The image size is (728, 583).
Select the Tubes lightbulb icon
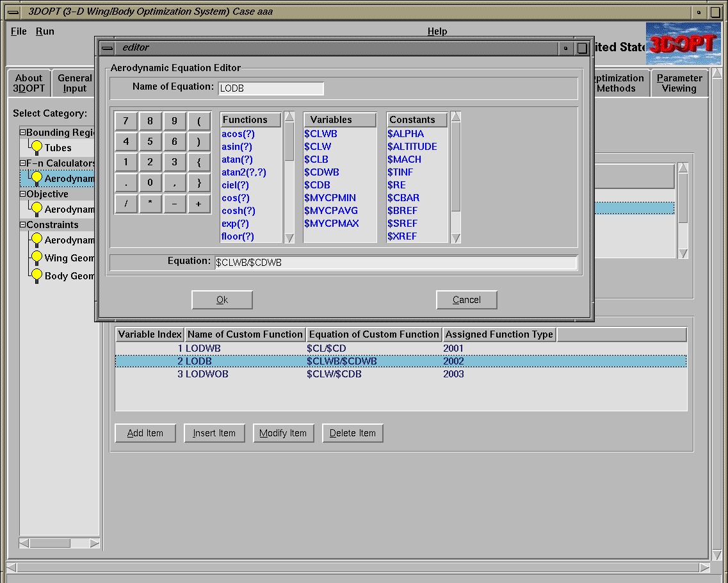36,148
